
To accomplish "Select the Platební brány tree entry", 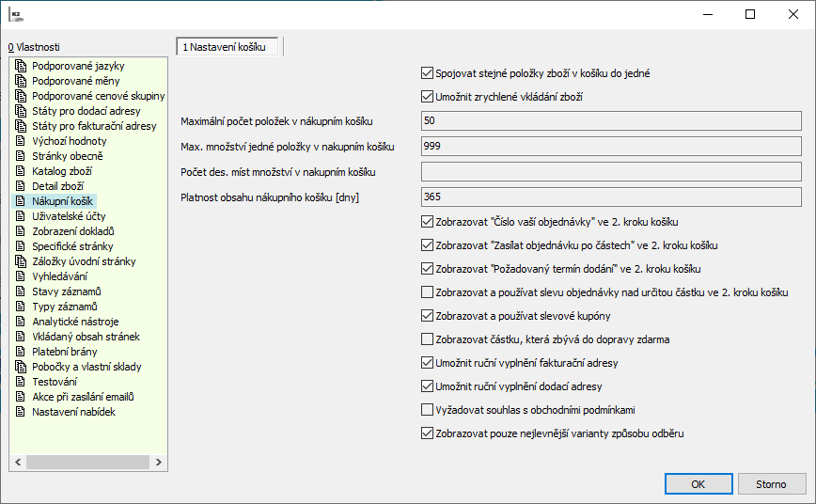I will 65,352.
